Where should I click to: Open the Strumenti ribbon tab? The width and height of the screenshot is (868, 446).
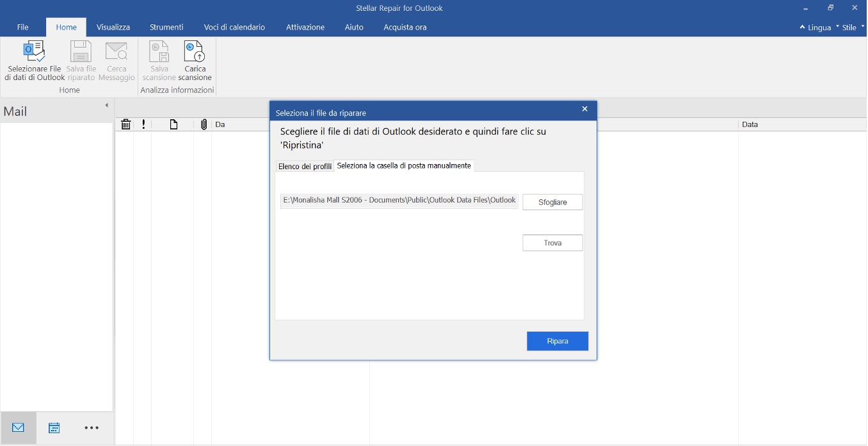point(166,27)
